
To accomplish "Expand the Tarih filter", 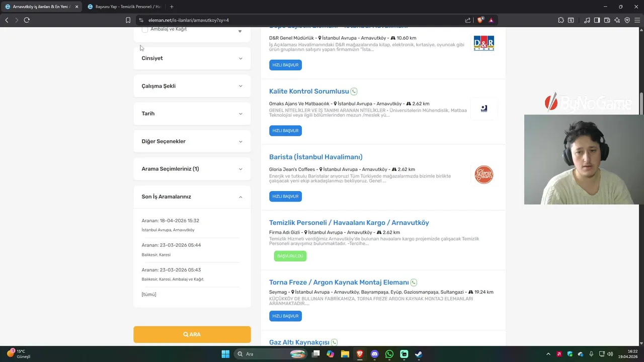I will (x=192, y=114).
